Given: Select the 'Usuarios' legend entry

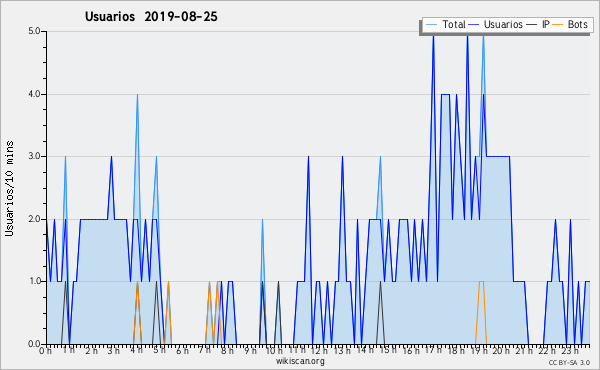Looking at the screenshot, I should (x=503, y=24).
